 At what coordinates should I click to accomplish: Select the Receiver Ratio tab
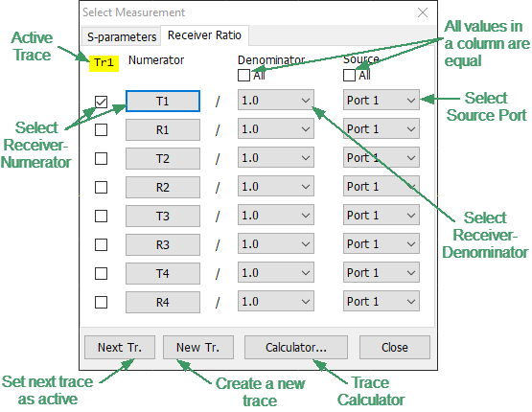tap(204, 34)
